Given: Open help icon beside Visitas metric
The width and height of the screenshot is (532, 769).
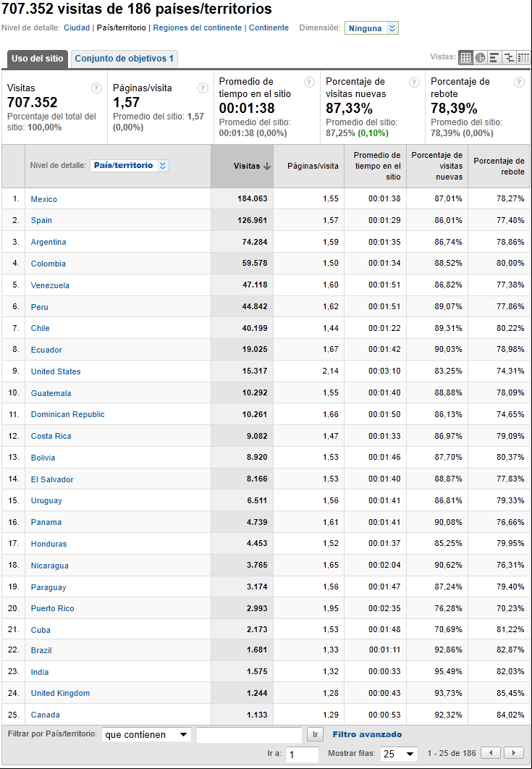Looking at the screenshot, I should [x=96, y=88].
